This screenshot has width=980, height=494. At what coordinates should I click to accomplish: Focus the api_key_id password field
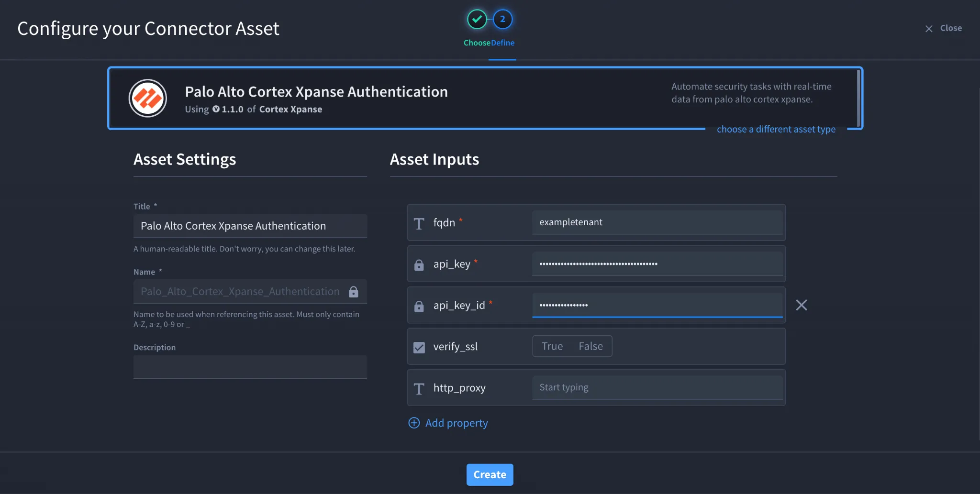[x=657, y=305]
